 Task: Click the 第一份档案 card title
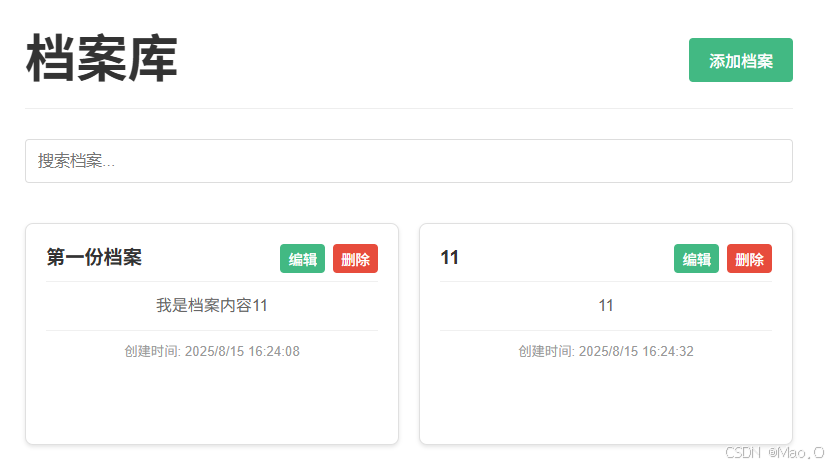click(94, 257)
